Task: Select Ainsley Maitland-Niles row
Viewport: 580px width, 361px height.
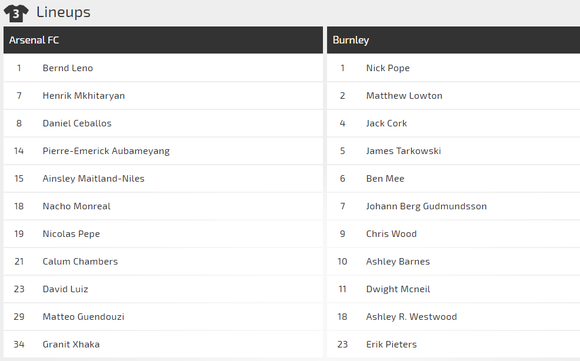Action: [163, 179]
